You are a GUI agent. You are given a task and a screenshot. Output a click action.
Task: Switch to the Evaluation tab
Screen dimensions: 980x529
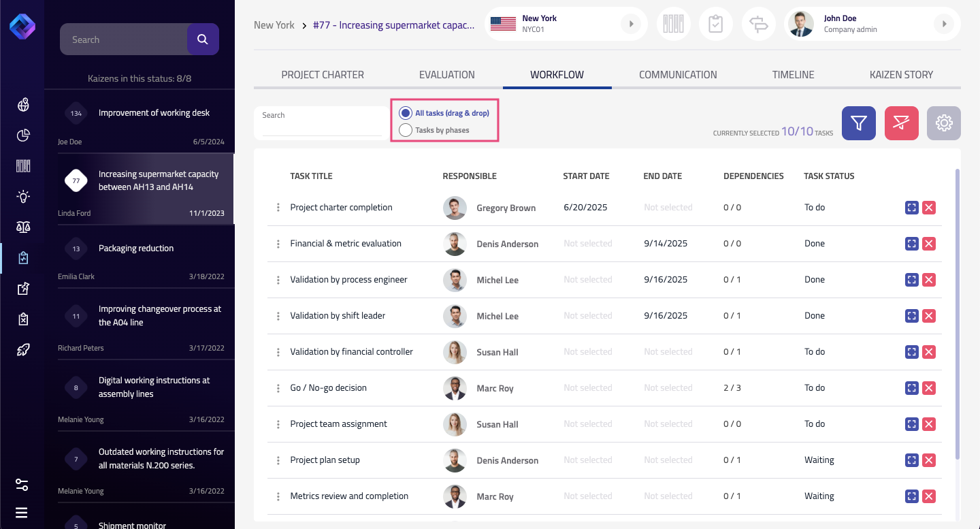tap(447, 75)
